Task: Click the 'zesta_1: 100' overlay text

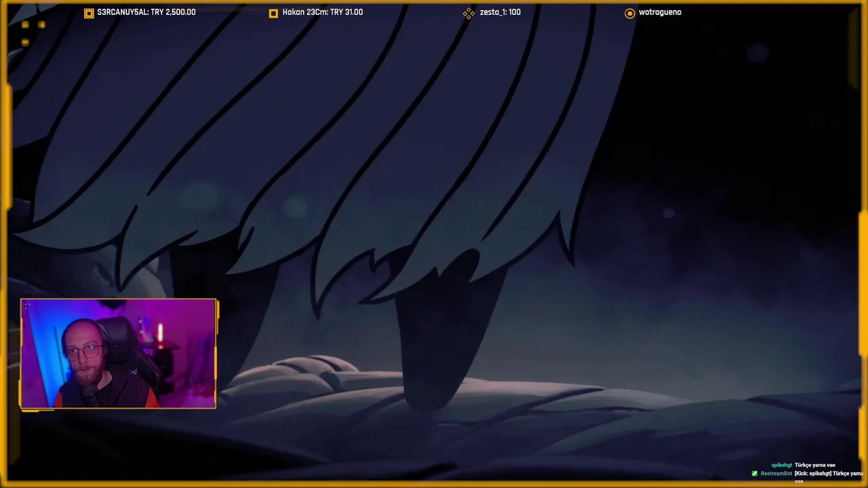Action: pos(500,12)
